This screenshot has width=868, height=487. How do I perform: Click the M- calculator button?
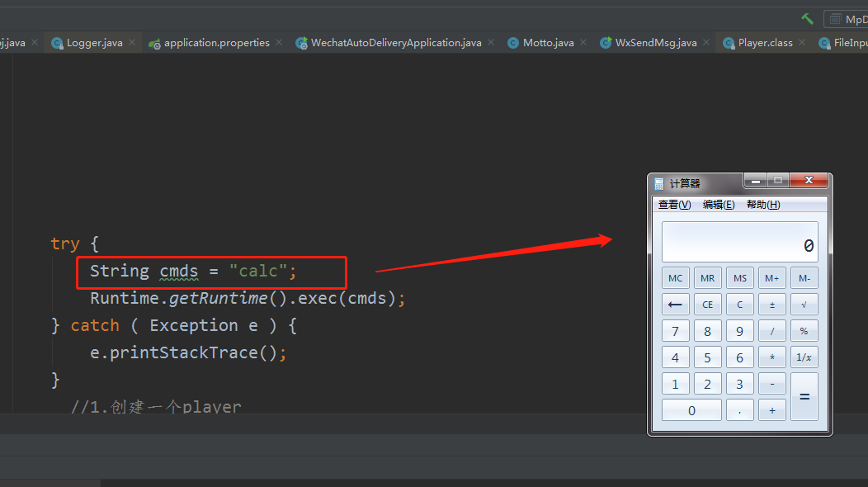804,278
